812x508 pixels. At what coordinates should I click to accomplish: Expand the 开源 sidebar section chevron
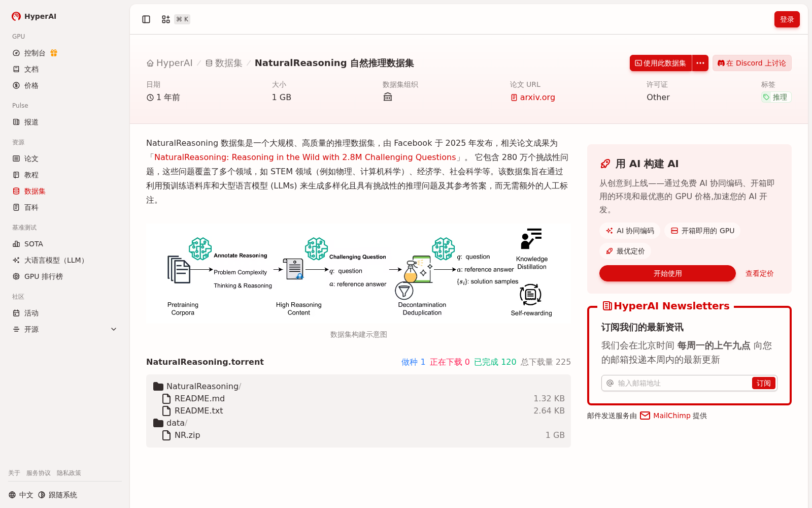point(114,329)
